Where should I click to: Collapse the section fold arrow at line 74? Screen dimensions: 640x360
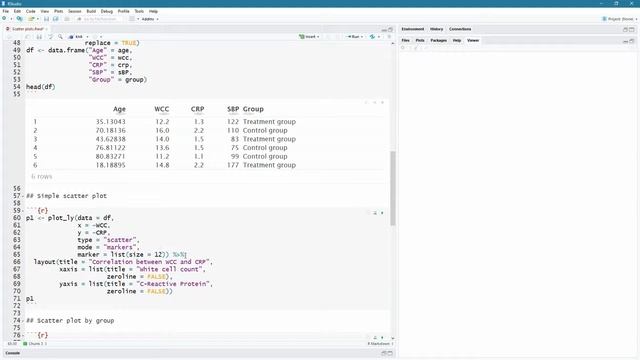pos(22,321)
